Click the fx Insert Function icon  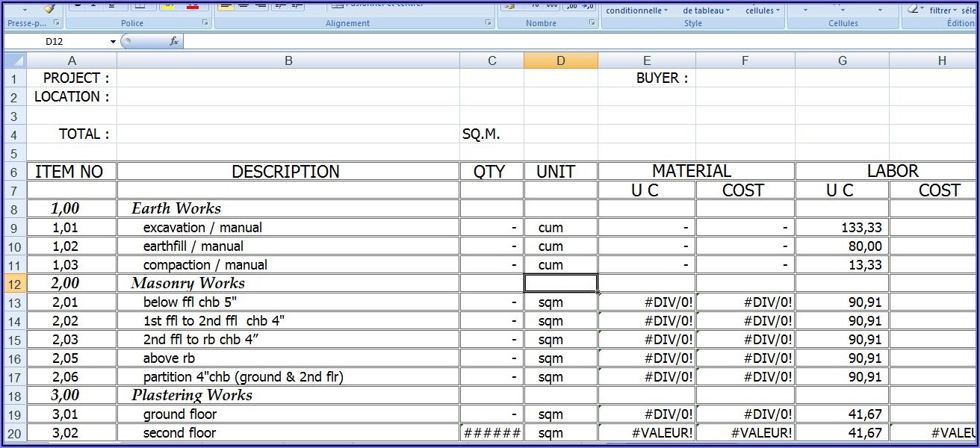[x=173, y=42]
